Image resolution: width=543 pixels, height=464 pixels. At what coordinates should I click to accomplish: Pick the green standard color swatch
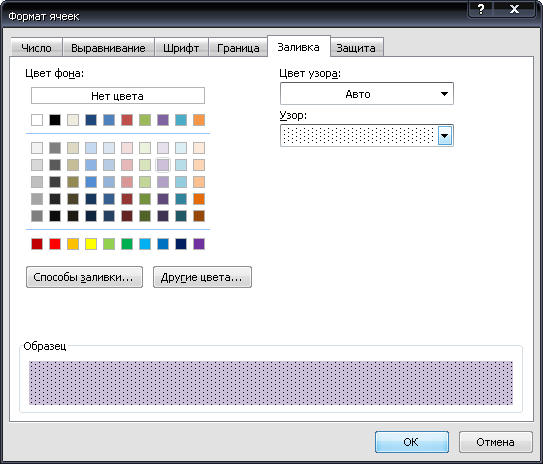[x=127, y=244]
